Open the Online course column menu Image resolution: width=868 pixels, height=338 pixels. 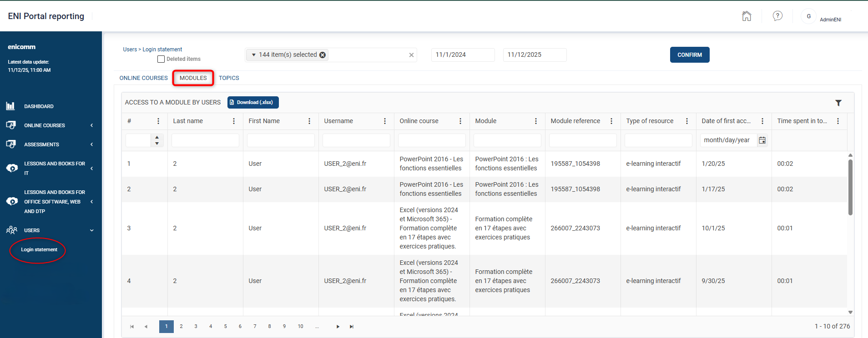pyautogui.click(x=460, y=121)
